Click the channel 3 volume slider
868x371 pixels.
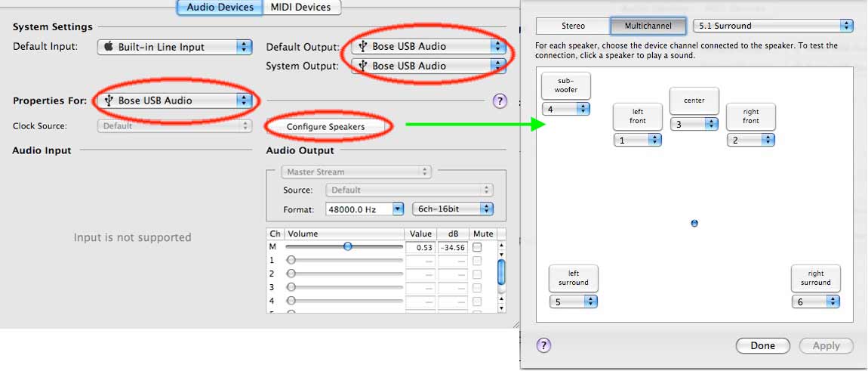pyautogui.click(x=344, y=286)
